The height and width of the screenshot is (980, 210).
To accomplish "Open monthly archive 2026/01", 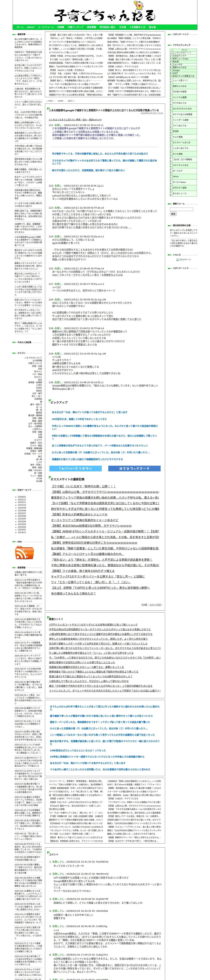I will (22, 497).
